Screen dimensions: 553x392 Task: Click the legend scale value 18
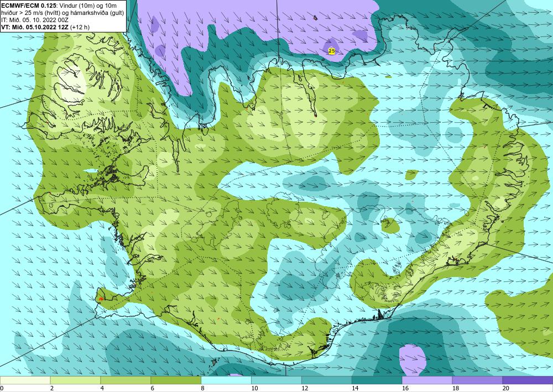(x=455, y=389)
